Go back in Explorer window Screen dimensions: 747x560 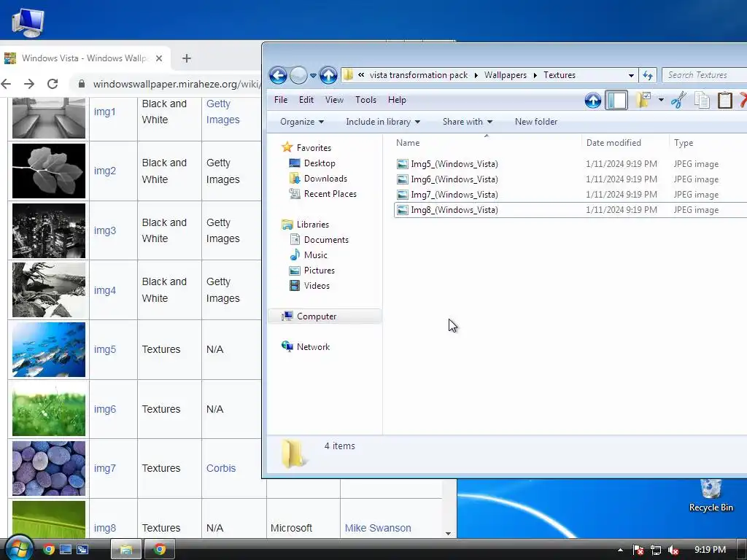click(278, 75)
